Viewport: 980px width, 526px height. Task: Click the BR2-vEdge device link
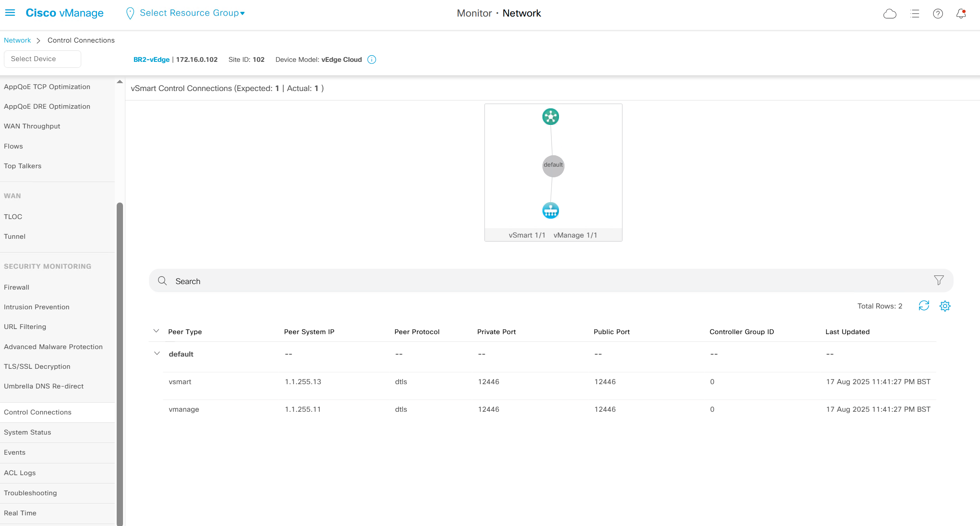tap(151, 59)
